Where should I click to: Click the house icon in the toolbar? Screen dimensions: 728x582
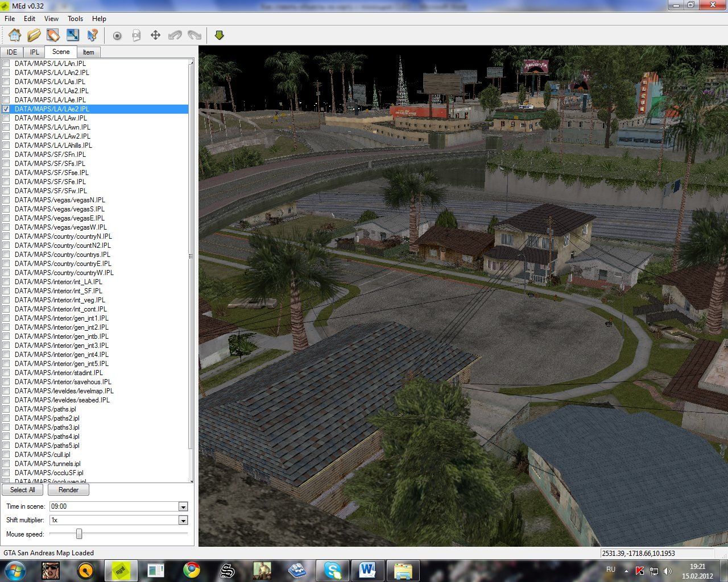click(15, 35)
